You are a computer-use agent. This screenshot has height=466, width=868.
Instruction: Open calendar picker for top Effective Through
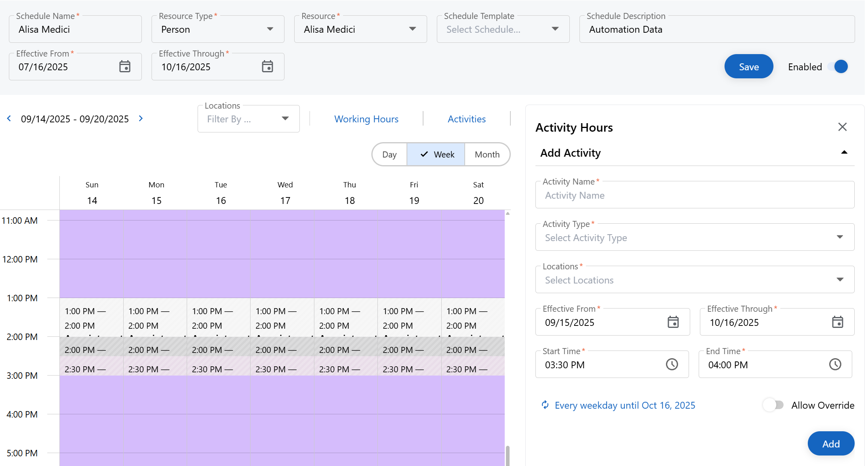tap(268, 67)
